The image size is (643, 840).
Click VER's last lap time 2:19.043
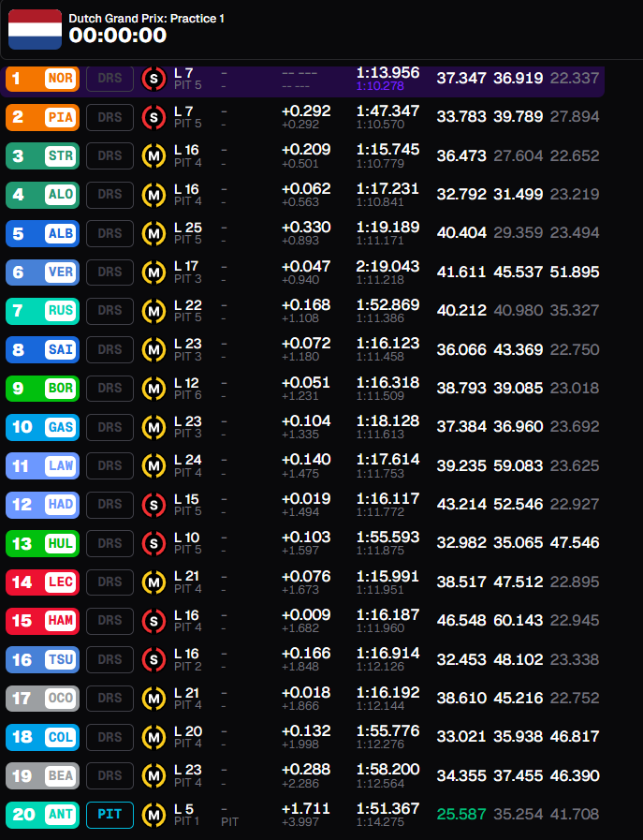pos(388,266)
